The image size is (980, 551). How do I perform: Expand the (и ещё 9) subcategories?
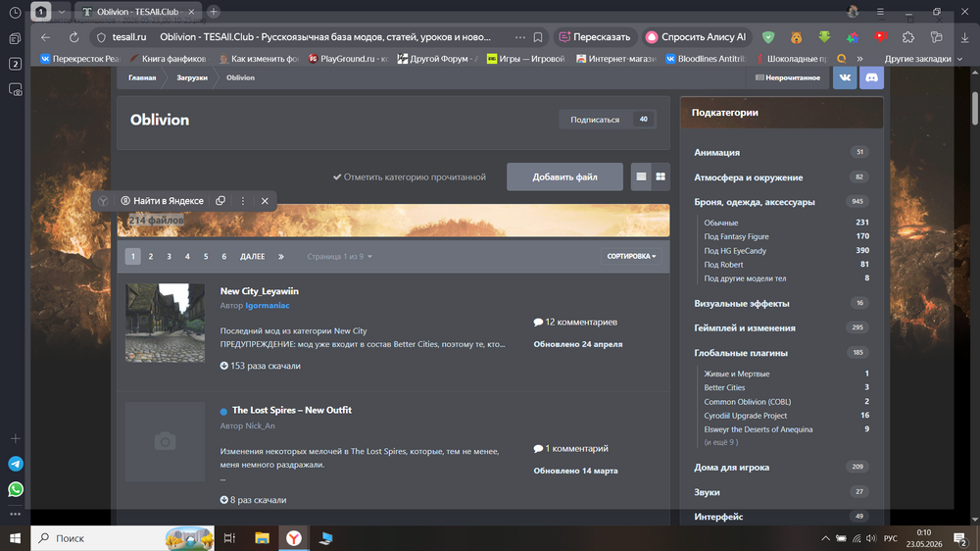pyautogui.click(x=720, y=442)
